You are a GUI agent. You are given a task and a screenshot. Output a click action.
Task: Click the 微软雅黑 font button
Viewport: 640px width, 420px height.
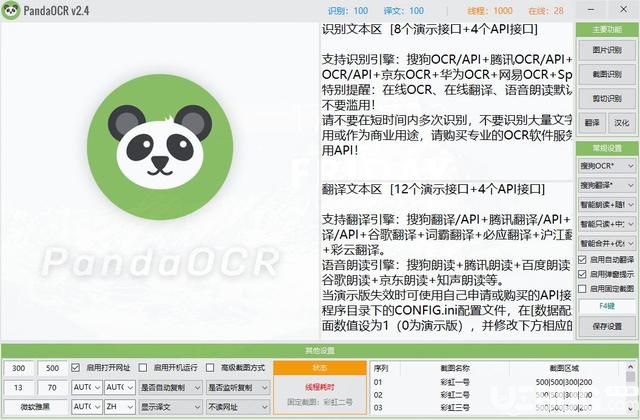(x=35, y=407)
